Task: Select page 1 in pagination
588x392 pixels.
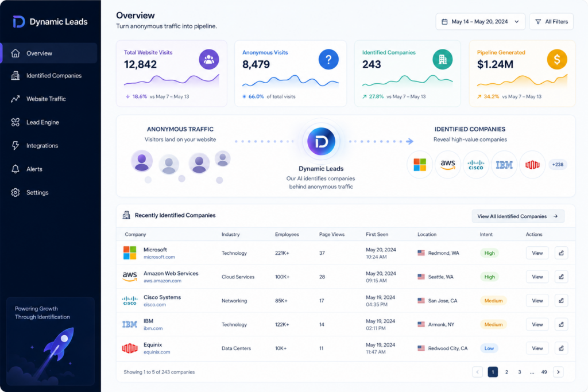Action: 493,372
